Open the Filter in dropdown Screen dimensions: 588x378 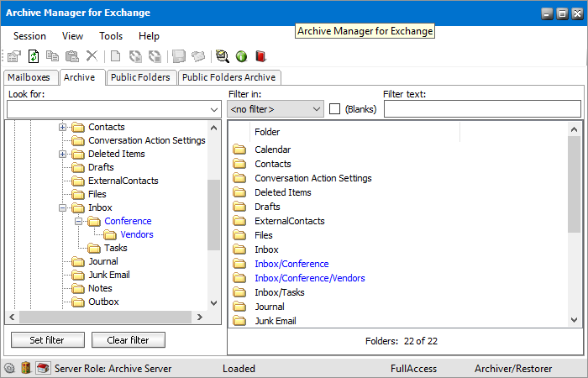pyautogui.click(x=316, y=109)
